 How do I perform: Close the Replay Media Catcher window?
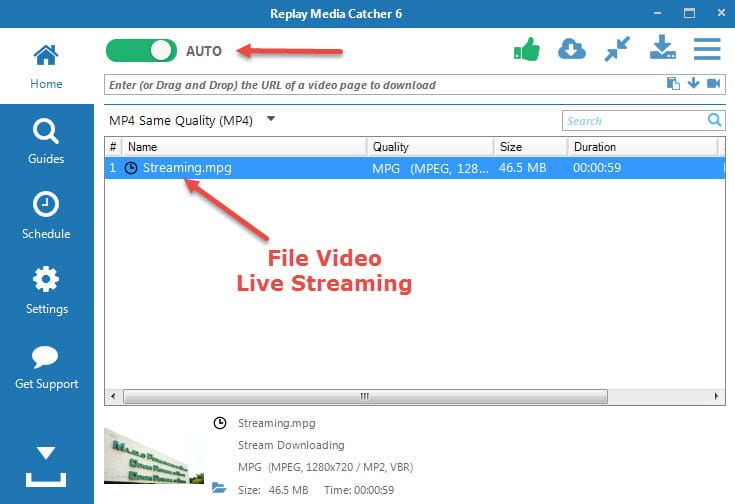tap(721, 13)
